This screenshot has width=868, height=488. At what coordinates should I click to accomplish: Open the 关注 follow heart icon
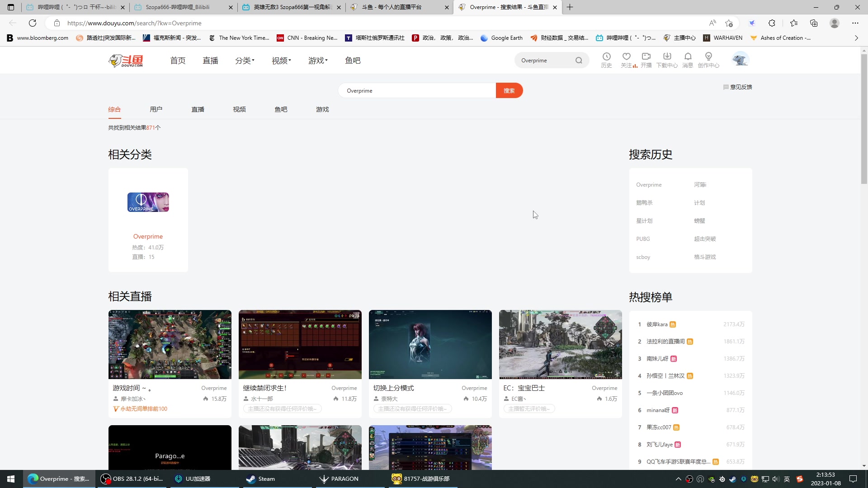tap(627, 60)
